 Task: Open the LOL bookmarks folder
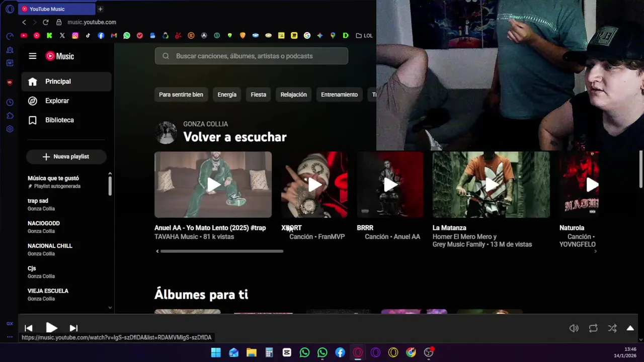[364, 36]
